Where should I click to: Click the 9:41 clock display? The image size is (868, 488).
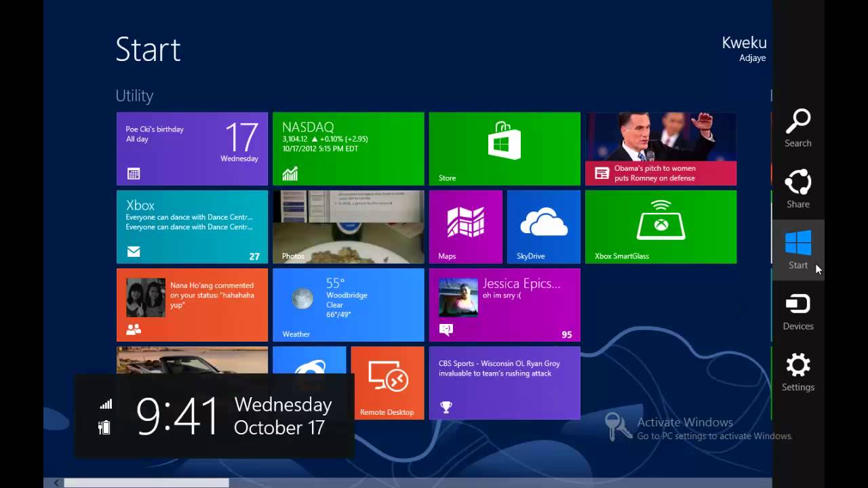click(x=178, y=415)
